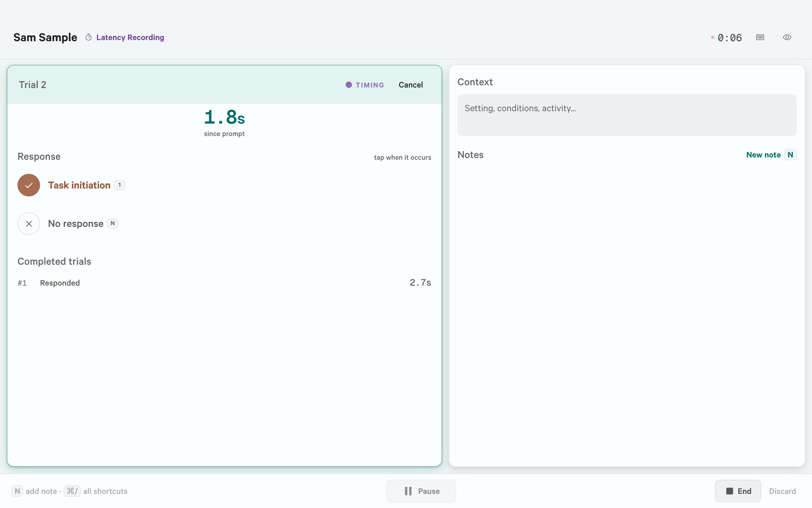This screenshot has height=508, width=812.
Task: Create a New note
Action: pos(763,155)
